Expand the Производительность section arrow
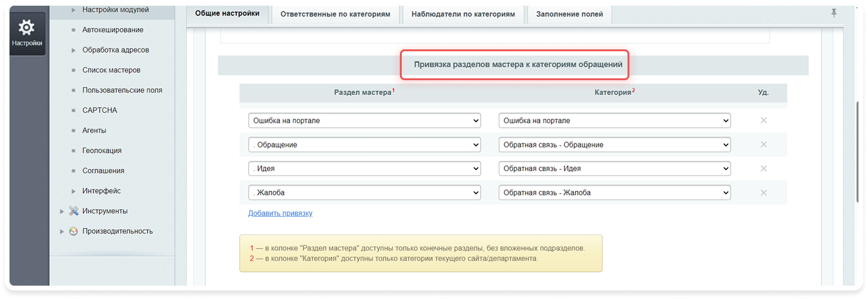Screen dimensions: 868x299 pyautogui.click(x=62, y=231)
